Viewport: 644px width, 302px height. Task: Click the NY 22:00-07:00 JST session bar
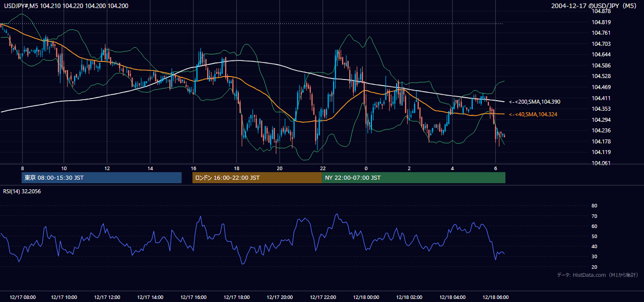[x=414, y=178]
